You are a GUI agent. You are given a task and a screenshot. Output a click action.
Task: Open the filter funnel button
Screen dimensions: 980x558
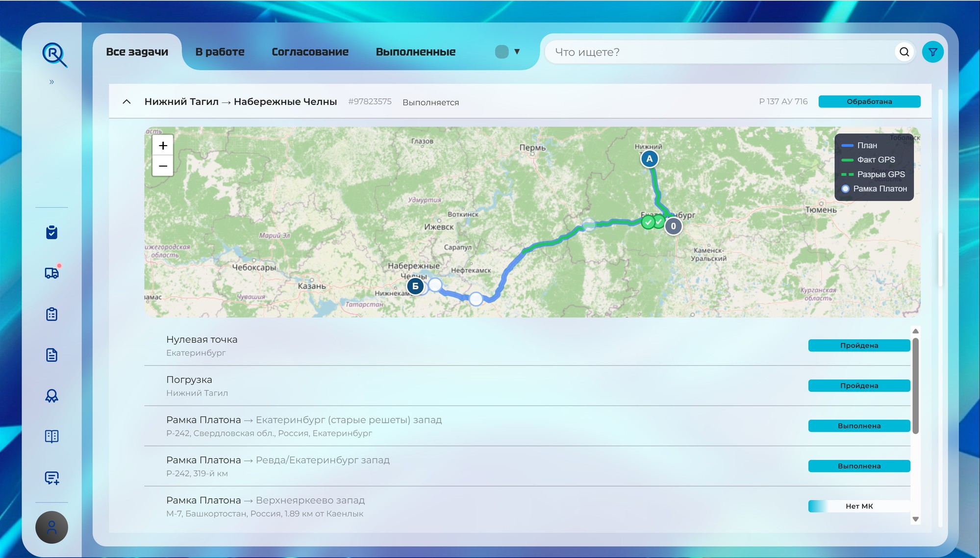[932, 52]
